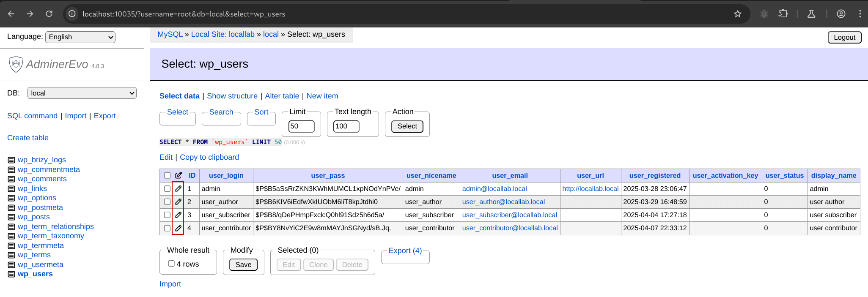
Task: Tick the whole result 4 rows checkbox
Action: (x=171, y=264)
